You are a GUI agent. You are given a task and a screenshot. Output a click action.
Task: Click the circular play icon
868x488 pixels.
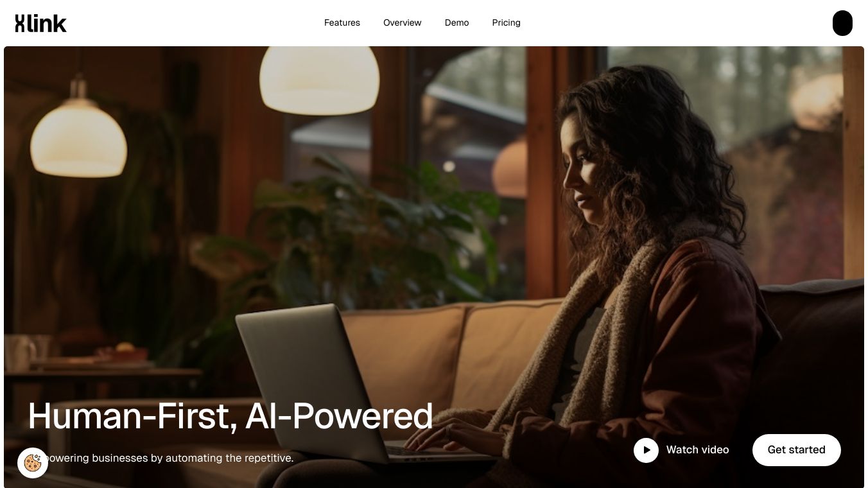coord(646,450)
